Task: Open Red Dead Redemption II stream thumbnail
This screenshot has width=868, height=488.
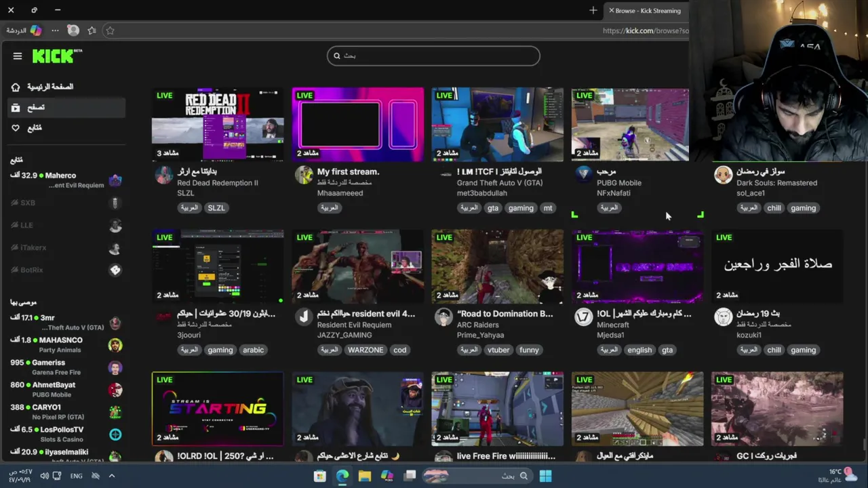Action: tap(218, 125)
